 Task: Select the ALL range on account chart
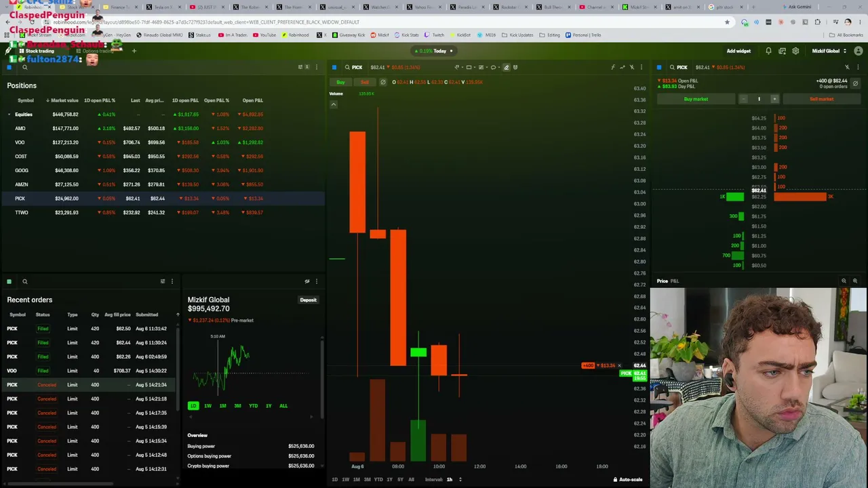click(283, 406)
